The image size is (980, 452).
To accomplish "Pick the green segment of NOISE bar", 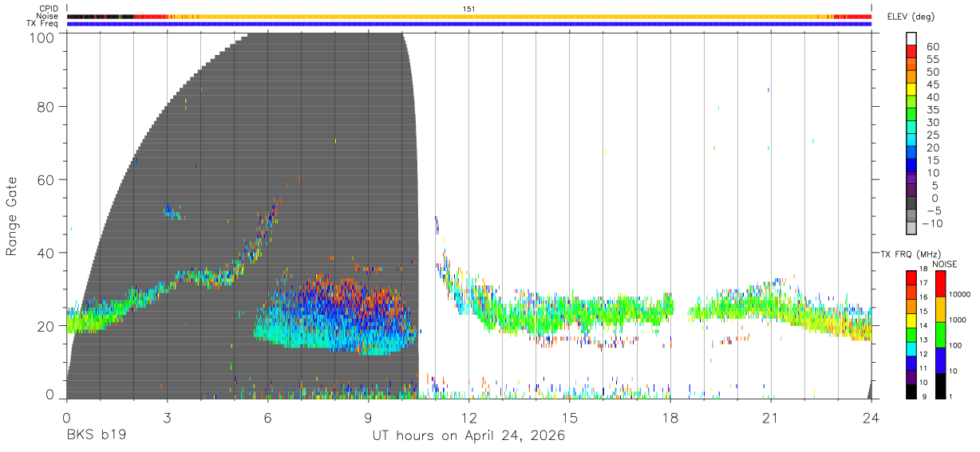I will (x=940, y=334).
